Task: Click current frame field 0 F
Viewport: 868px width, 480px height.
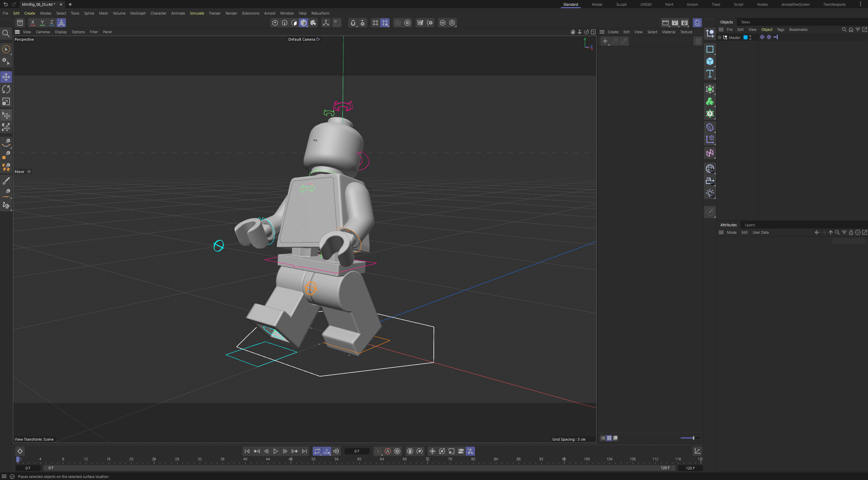Action: tap(357, 451)
